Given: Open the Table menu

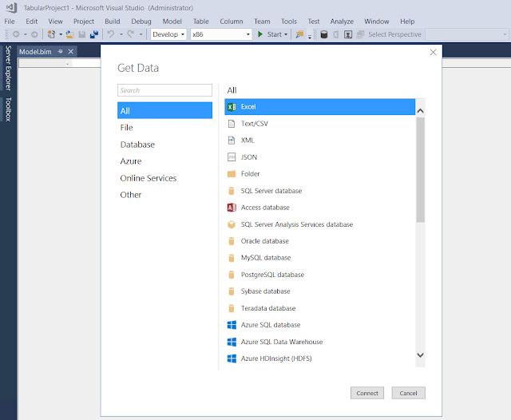Looking at the screenshot, I should click(200, 22).
